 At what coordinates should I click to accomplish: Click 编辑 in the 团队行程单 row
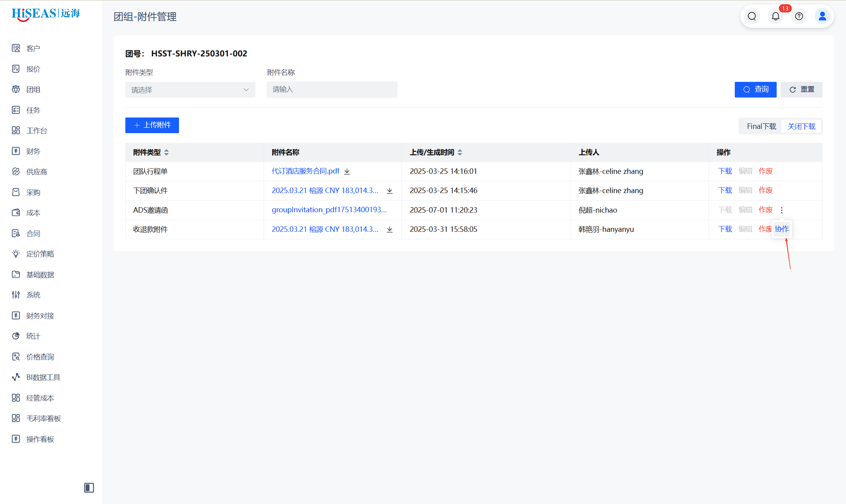pyautogui.click(x=745, y=171)
